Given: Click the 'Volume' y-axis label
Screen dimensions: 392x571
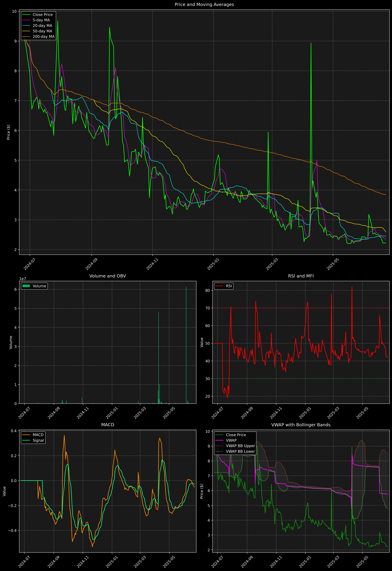Looking at the screenshot, I should (11, 342).
